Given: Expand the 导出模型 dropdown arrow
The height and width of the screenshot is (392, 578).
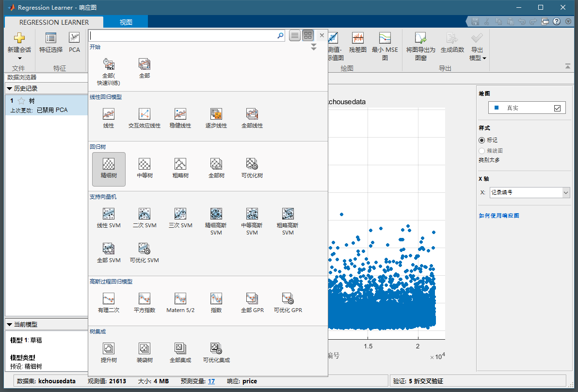Looking at the screenshot, I should 484,58.
